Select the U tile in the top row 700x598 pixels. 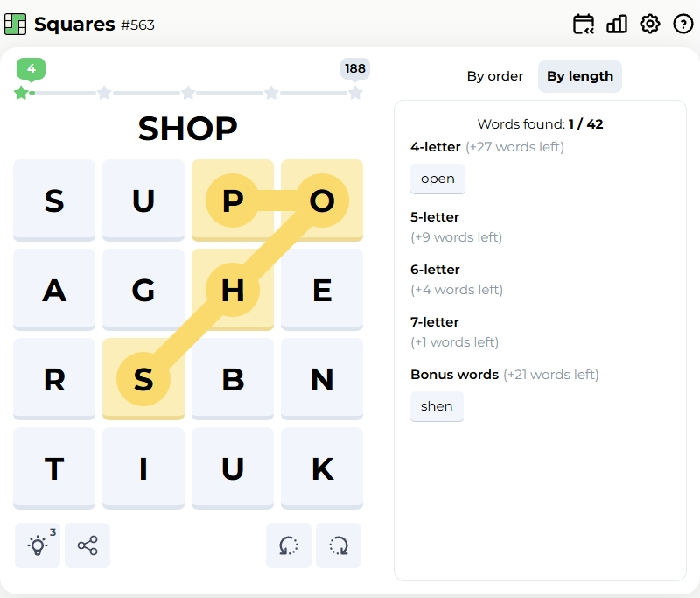coord(143,201)
